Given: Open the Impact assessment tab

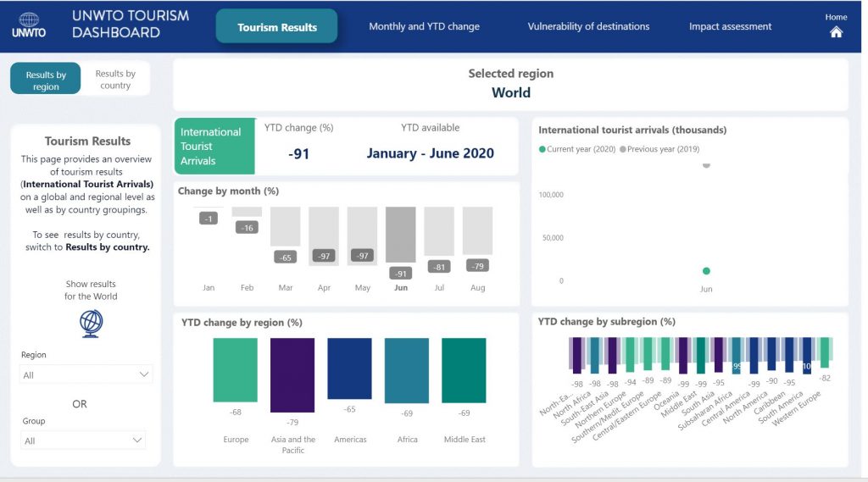Looking at the screenshot, I should click(x=730, y=26).
